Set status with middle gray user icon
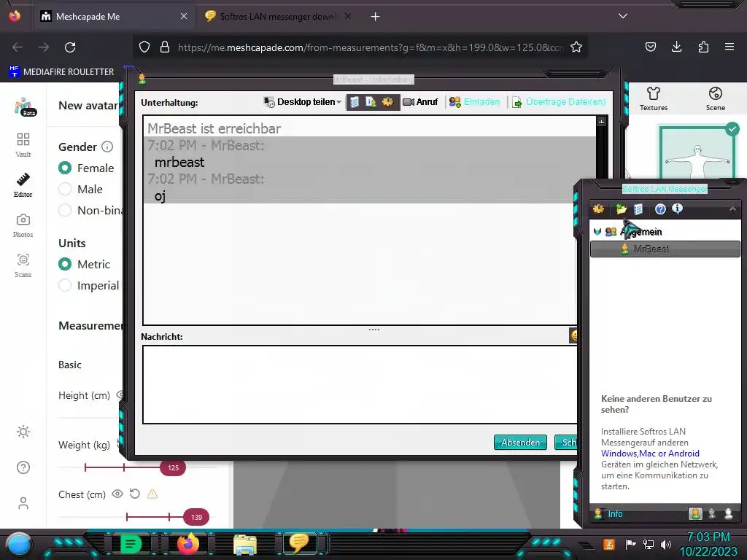The height and width of the screenshot is (560, 747). 712,513
